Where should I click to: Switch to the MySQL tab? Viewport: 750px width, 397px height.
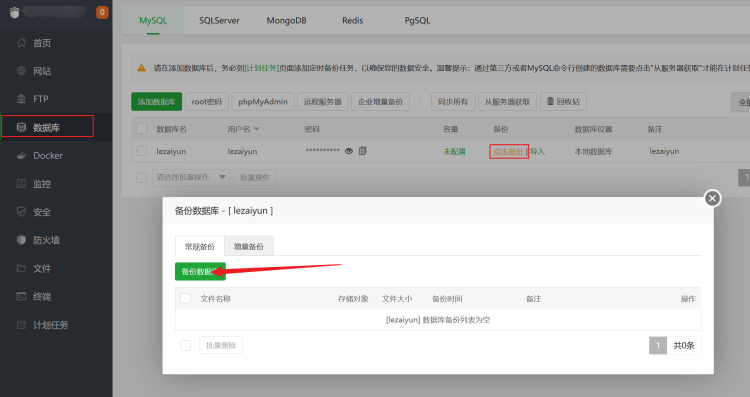(x=153, y=21)
